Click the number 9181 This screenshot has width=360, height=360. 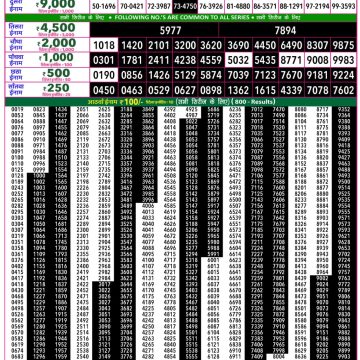click(x=317, y=75)
